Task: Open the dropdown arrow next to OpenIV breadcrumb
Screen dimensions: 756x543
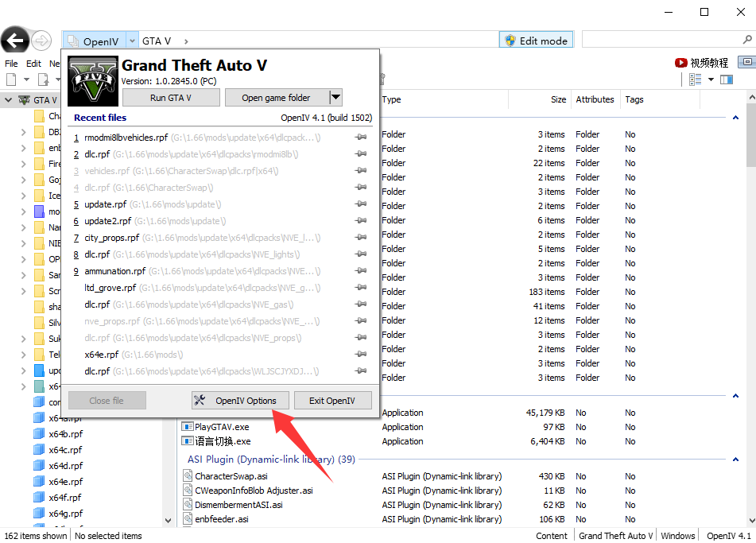Action: point(132,41)
